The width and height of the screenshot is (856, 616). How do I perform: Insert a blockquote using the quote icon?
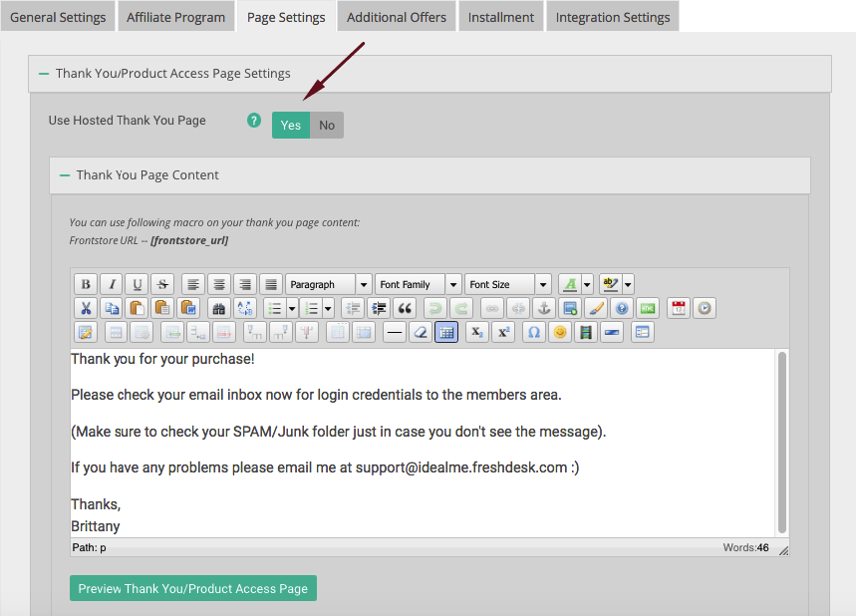pos(405,309)
